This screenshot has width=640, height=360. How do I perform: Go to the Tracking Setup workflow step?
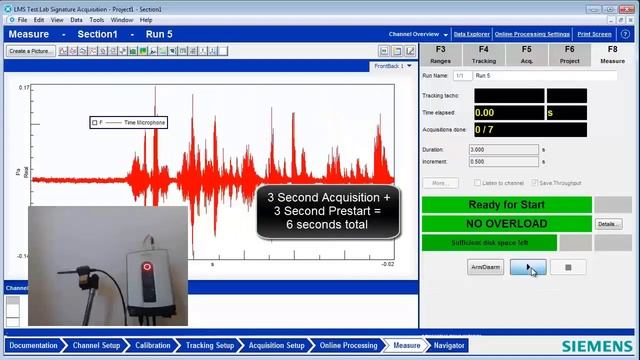(210, 345)
